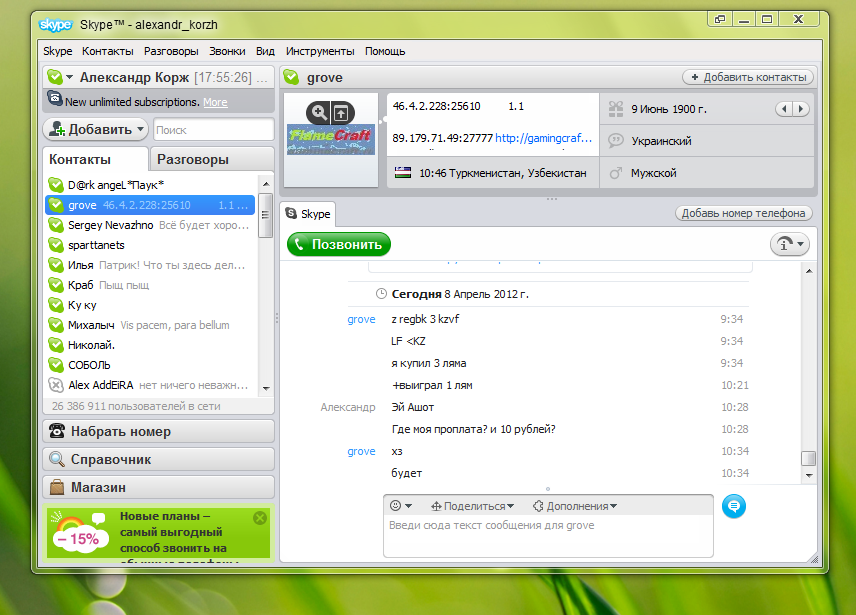Click Александр Корж's green status icon
Image resolution: width=856 pixels, height=615 pixels.
pos(55,77)
